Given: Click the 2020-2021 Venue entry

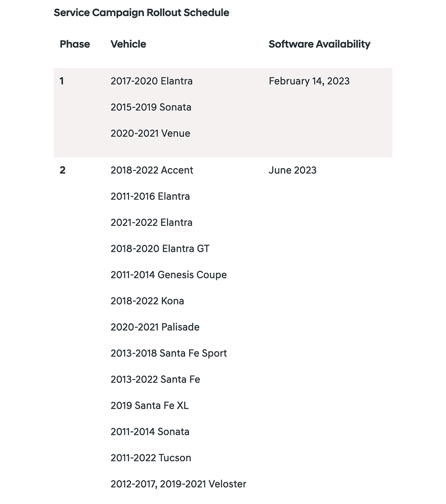Looking at the screenshot, I should coord(150,133).
